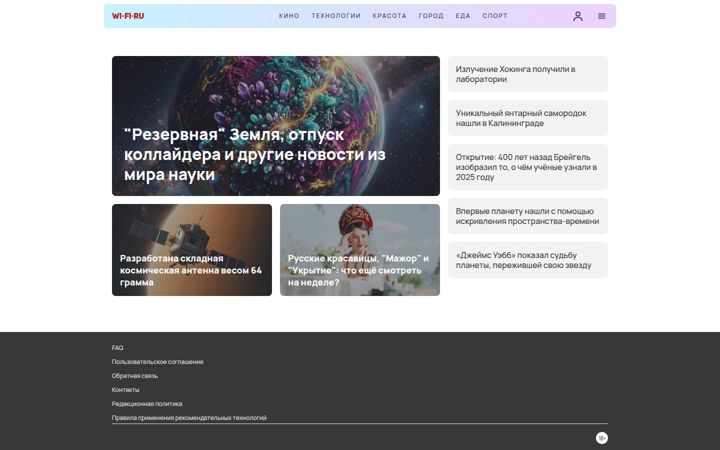This screenshot has height=450, width=720.
Task: Open the hamburger menu icon
Action: tap(602, 16)
